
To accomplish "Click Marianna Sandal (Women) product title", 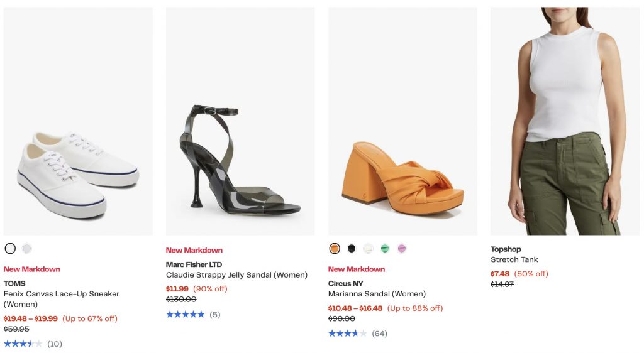I will (377, 294).
